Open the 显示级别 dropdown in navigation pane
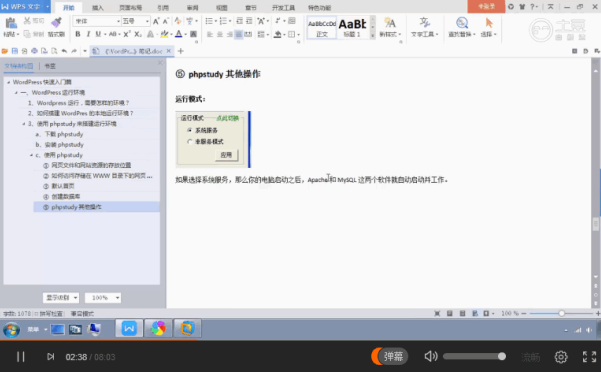Screen dimensions: 601x372 (61, 298)
